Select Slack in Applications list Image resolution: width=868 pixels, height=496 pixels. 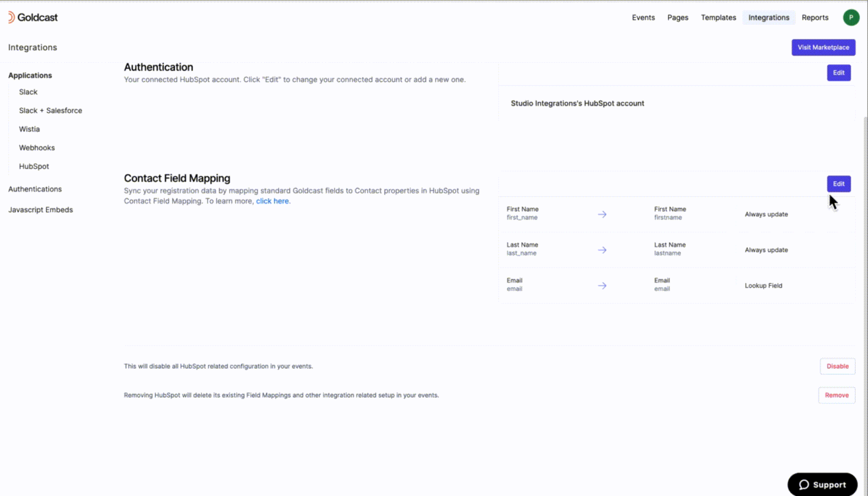point(28,92)
